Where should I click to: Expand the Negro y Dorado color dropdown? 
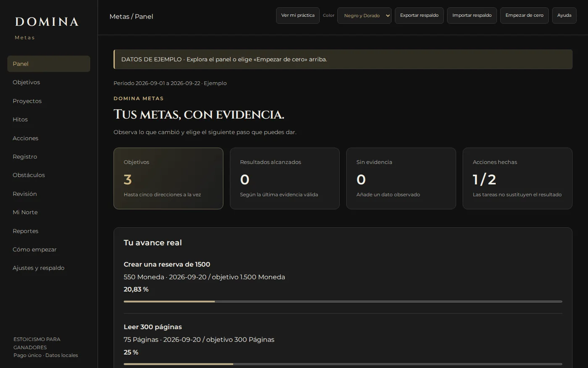364,16
